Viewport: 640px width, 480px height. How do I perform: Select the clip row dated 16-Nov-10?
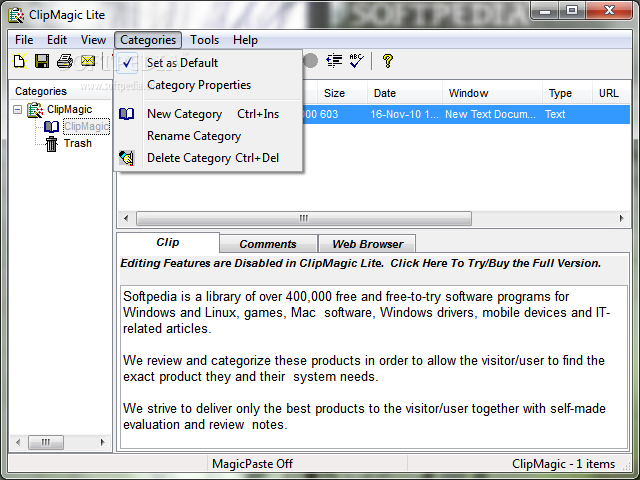(466, 114)
